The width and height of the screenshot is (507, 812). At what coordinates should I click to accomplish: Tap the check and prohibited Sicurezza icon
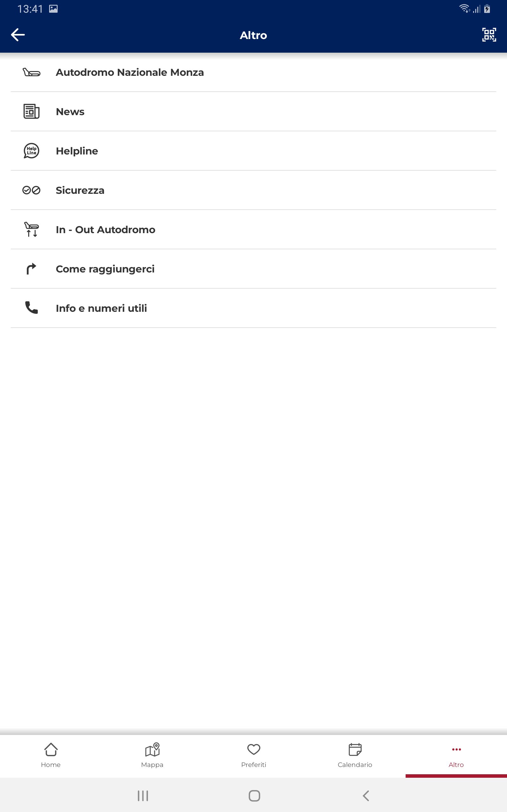(x=31, y=190)
